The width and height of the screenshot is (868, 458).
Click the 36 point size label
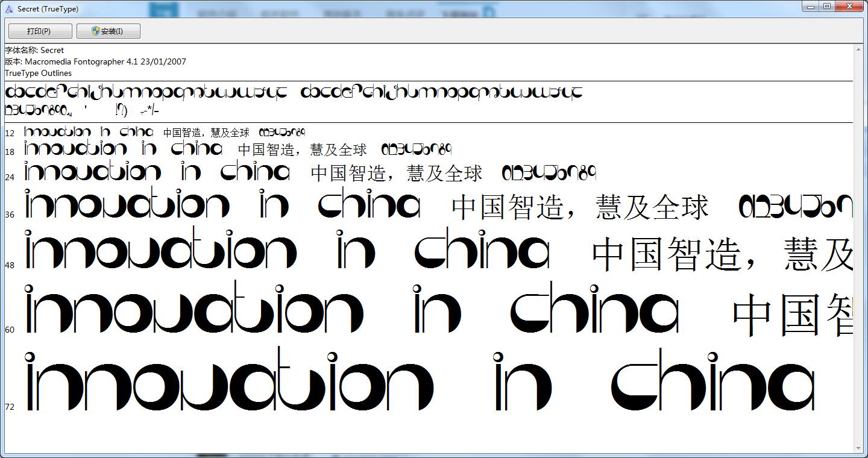(10, 215)
